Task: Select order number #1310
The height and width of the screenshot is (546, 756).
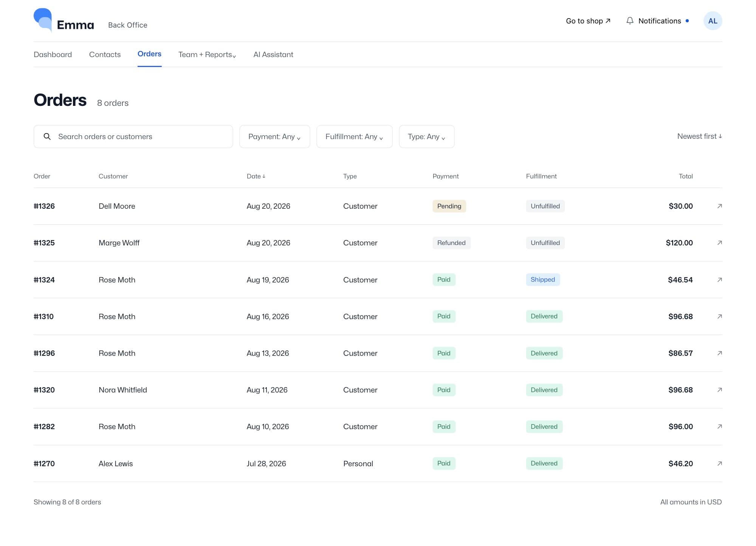Action: click(43, 316)
